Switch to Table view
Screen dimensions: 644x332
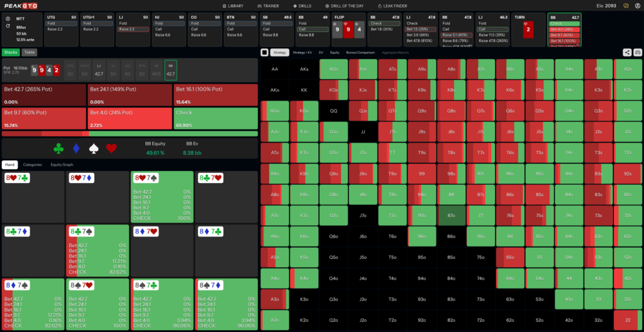29,52
